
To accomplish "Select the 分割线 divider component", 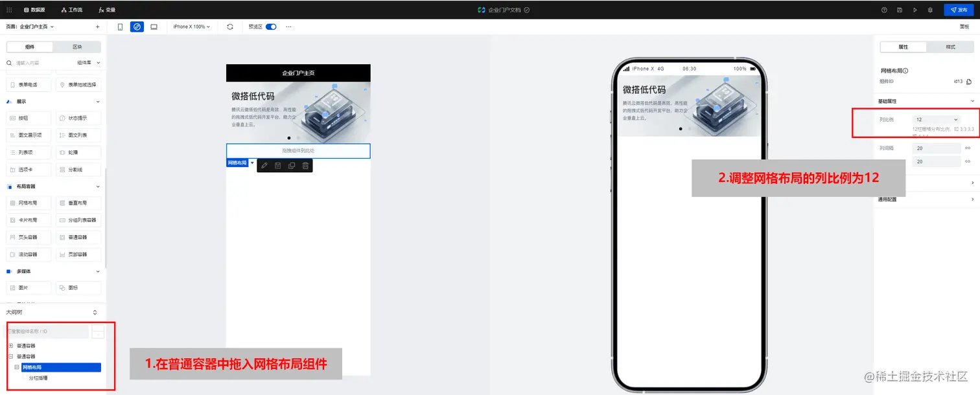I will click(x=78, y=170).
